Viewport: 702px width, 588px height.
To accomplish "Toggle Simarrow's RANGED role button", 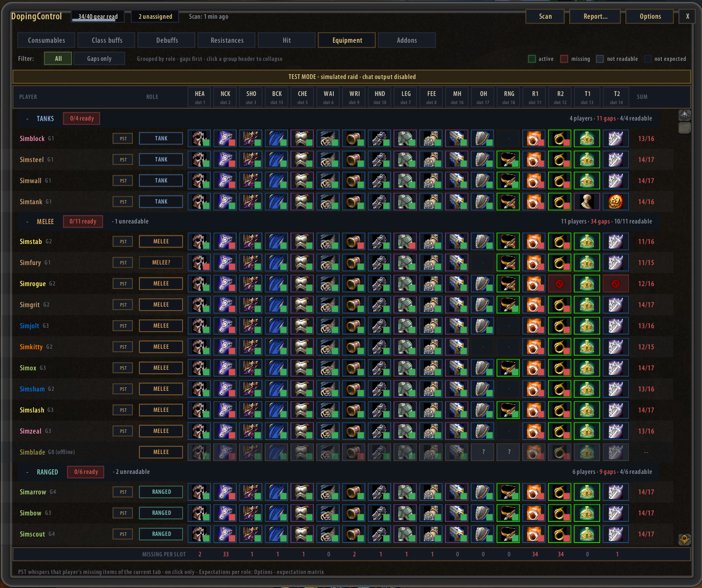I will click(161, 492).
